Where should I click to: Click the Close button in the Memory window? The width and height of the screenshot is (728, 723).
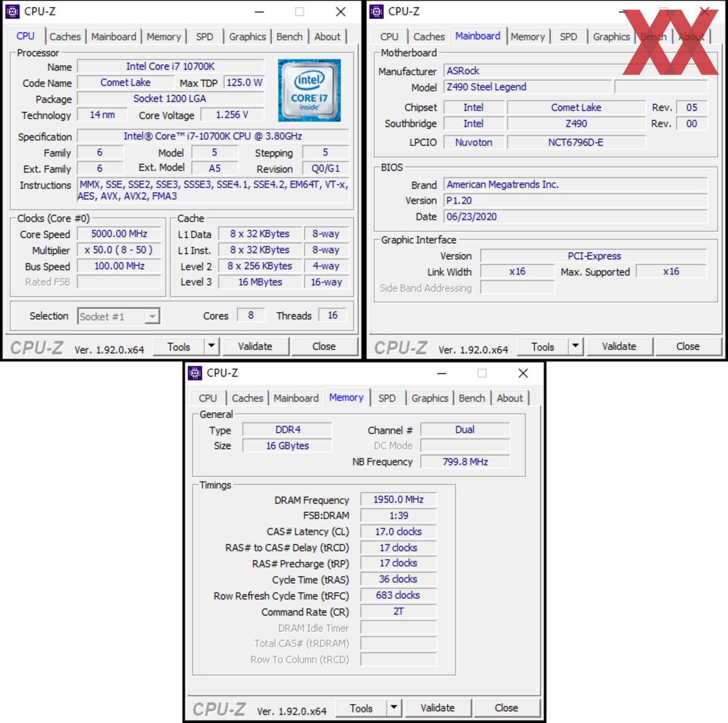pos(507,708)
